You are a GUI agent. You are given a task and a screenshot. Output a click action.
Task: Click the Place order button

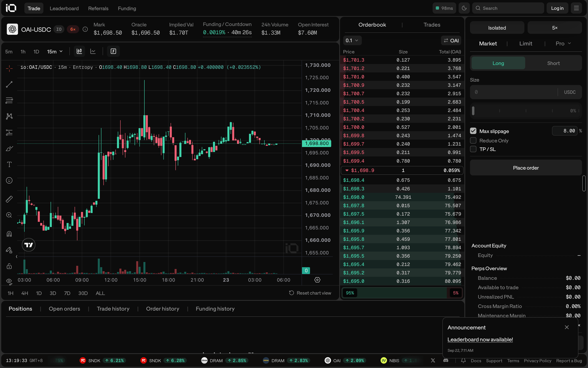[526, 168]
